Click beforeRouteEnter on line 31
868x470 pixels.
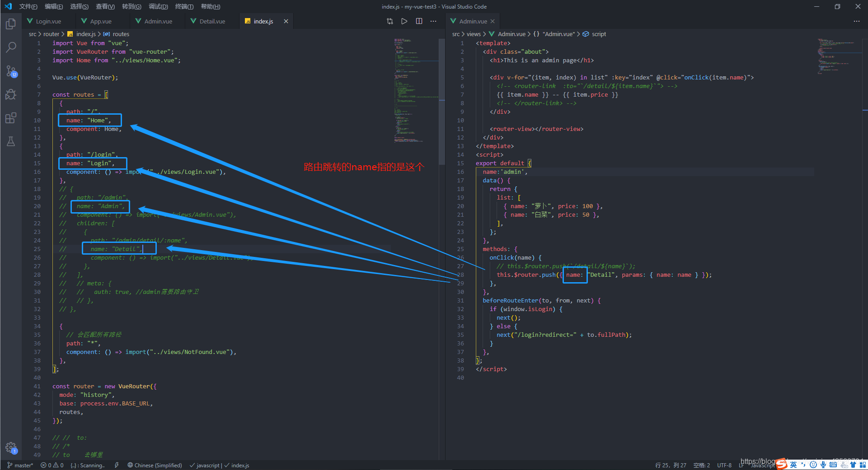tap(510, 301)
